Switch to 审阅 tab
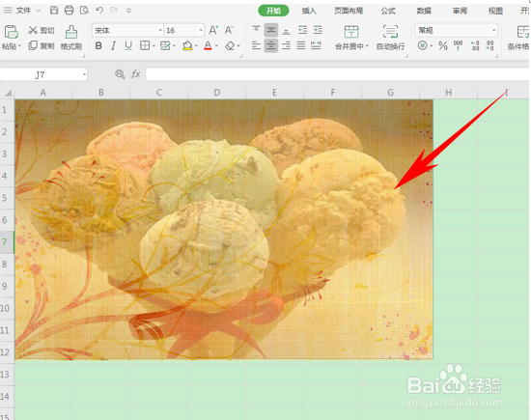This screenshot has width=531, height=420. [460, 11]
